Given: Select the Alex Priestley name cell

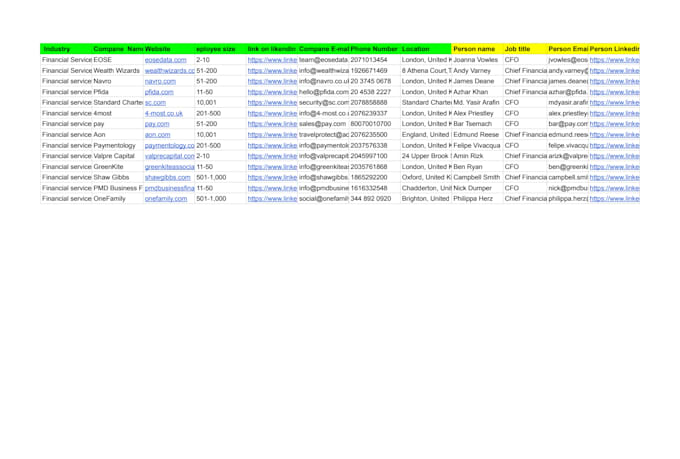Looking at the screenshot, I should click(477, 113).
